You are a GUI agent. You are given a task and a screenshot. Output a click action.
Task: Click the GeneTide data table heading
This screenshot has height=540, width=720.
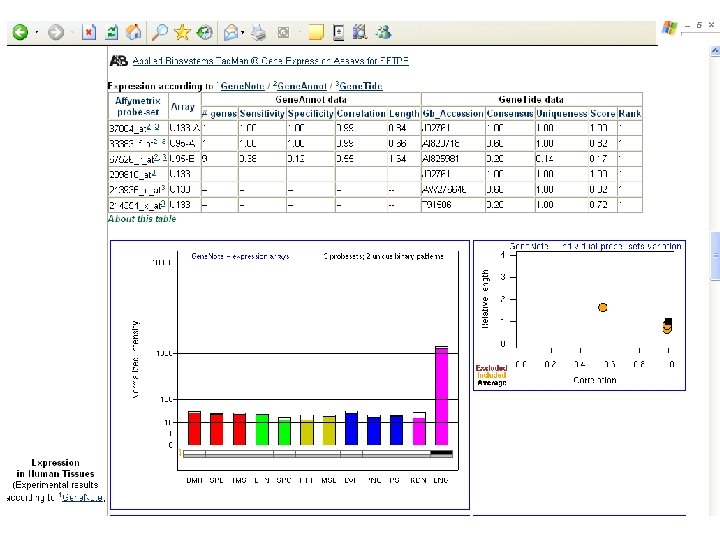tap(531, 100)
